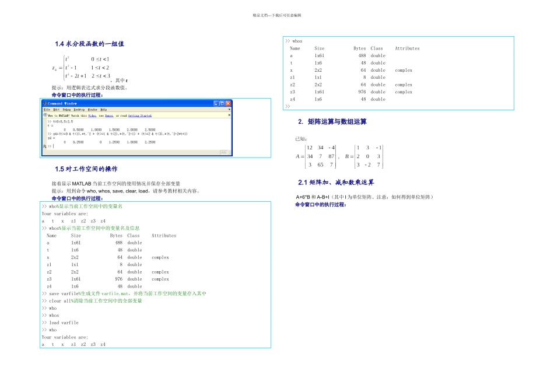Image resolution: width=554 pixels, height=392 pixels.
Task: Close the Command Window
Action: click(x=228, y=104)
